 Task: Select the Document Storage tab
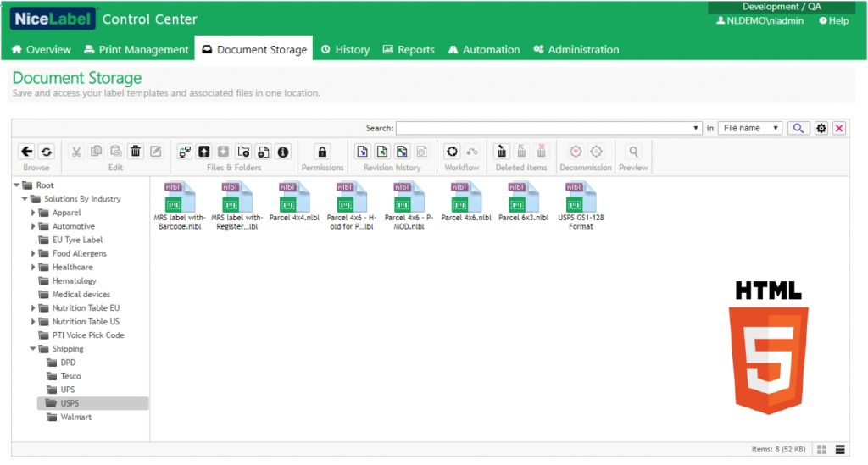(254, 50)
